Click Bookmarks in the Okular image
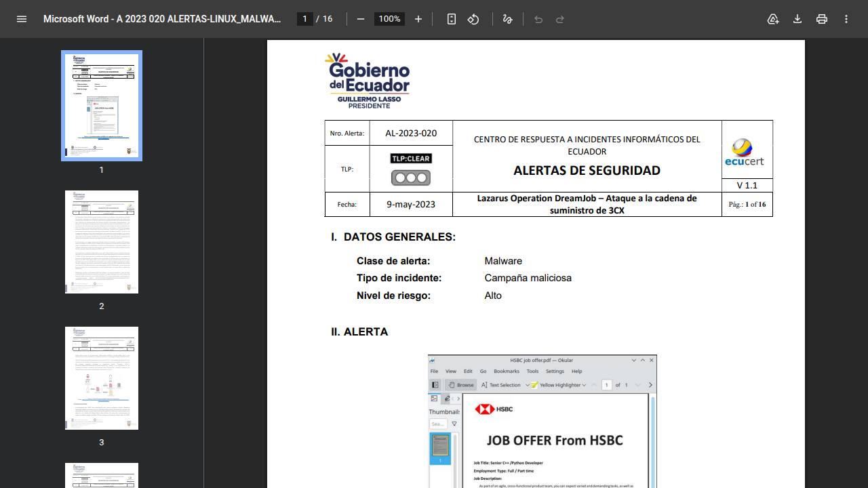This screenshot has height=488, width=868. click(x=507, y=371)
